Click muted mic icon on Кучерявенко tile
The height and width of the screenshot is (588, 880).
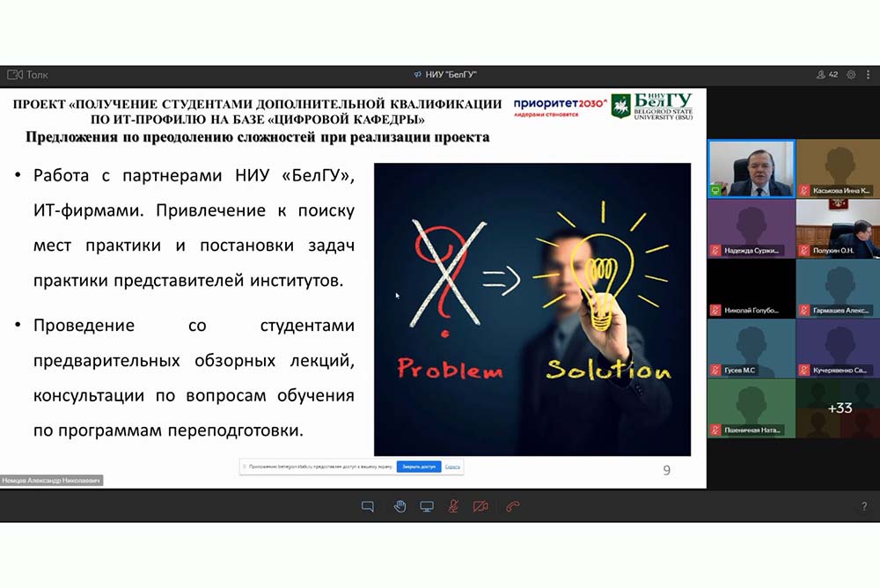(x=804, y=370)
